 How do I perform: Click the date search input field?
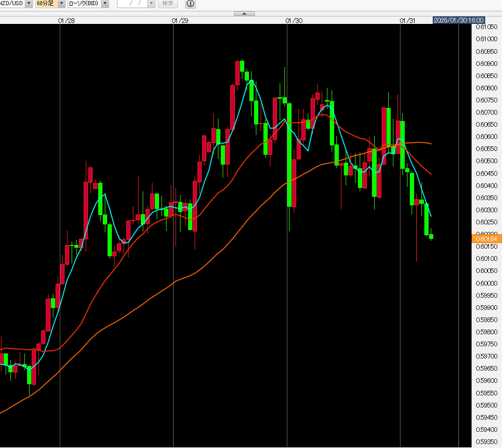pos(133,3)
